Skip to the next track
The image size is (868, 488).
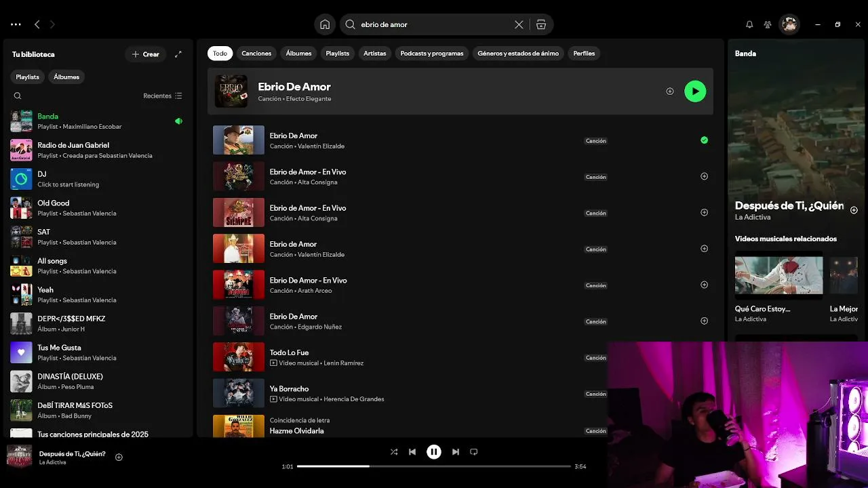tap(456, 452)
